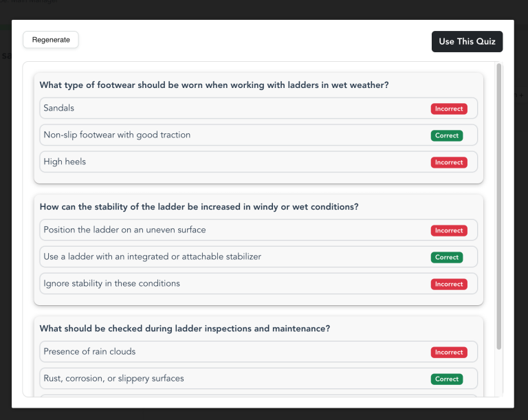Click Correct badge beside Rust, corrosion option
The image size is (528, 420).
(x=447, y=379)
